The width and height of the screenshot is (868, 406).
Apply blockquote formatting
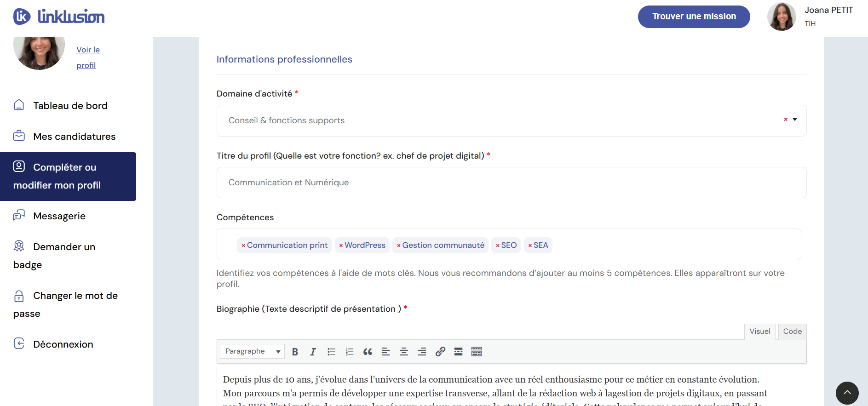[368, 352]
